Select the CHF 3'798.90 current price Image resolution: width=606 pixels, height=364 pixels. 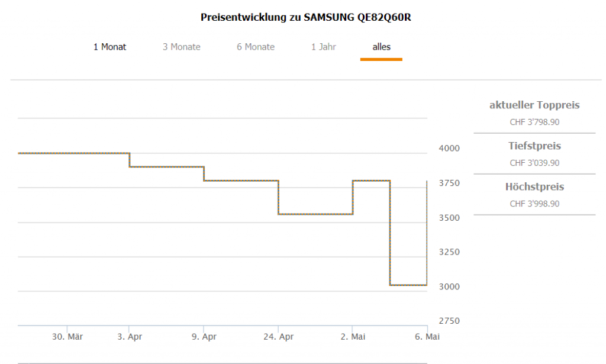click(534, 122)
